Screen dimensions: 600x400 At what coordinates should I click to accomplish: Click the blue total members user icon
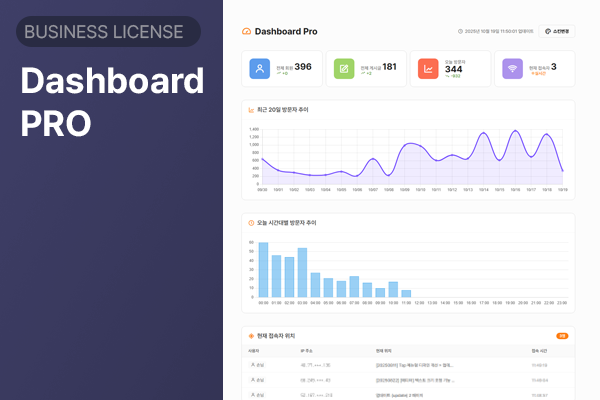[260, 69]
